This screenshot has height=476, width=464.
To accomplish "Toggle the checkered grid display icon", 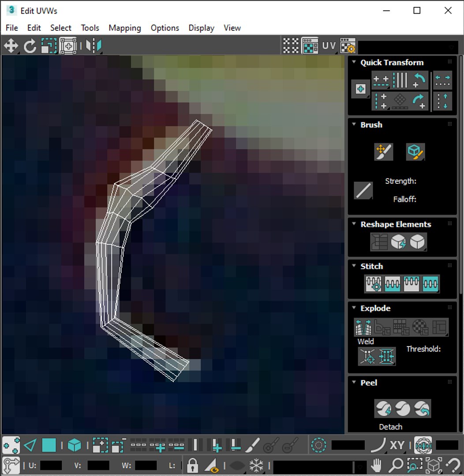I will [291, 46].
